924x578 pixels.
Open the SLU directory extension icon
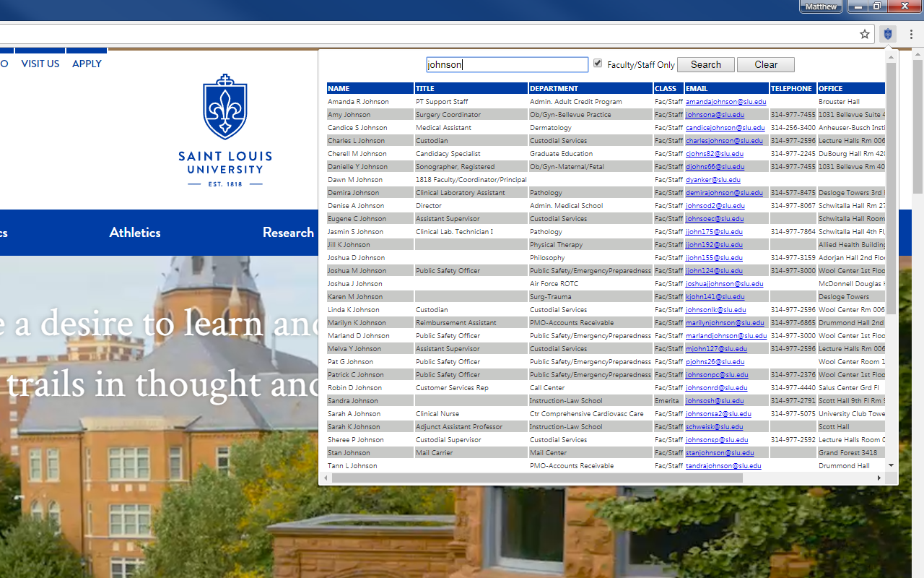pos(888,34)
